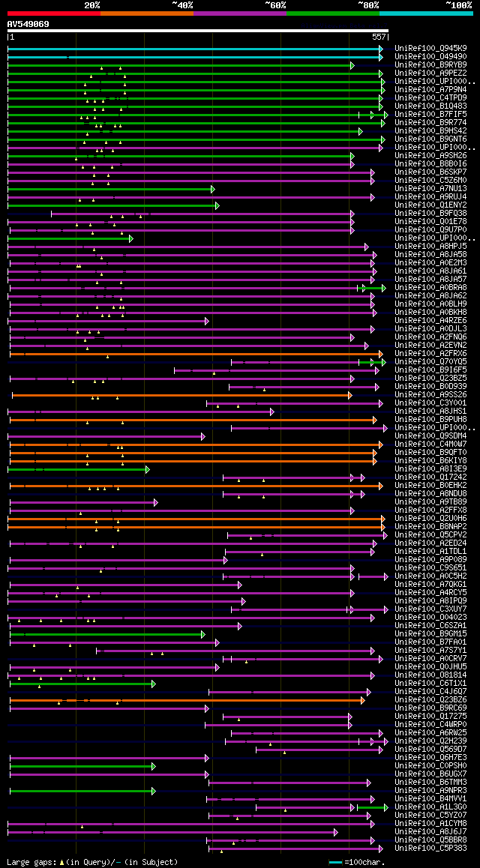Select the UniRef100_A1TDL1 label
Viewport: 480px width, 868px height.
[x=430, y=552]
